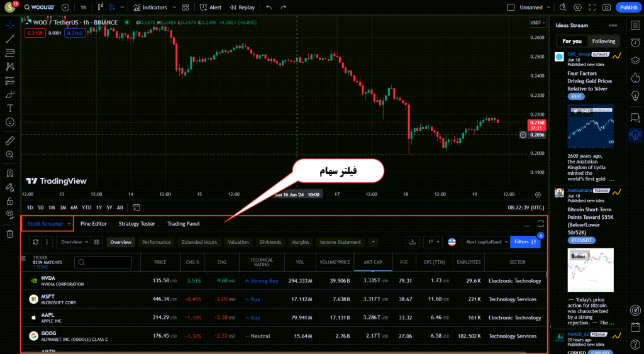Select the trend line drawing tool
Image resolution: width=644 pixels, height=354 pixels.
pyautogui.click(x=10, y=40)
